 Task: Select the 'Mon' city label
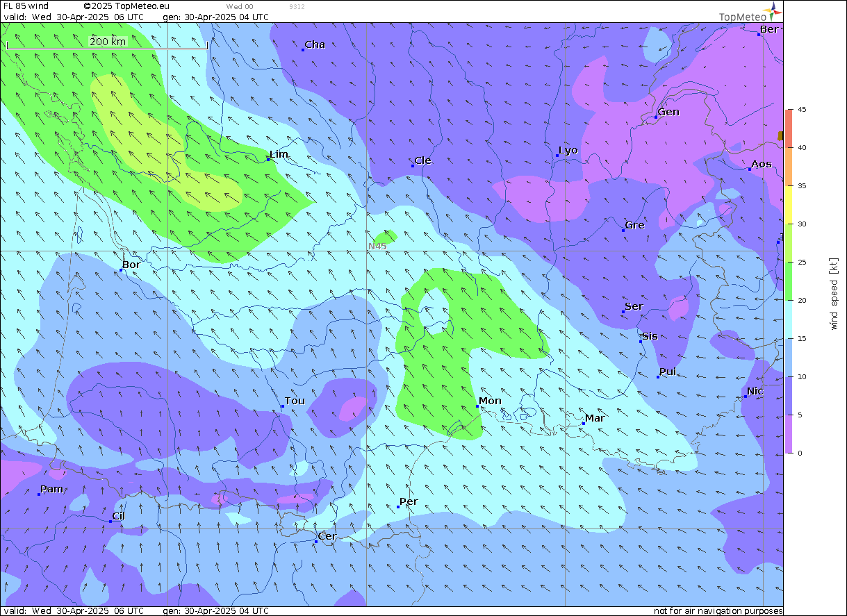[x=490, y=401]
